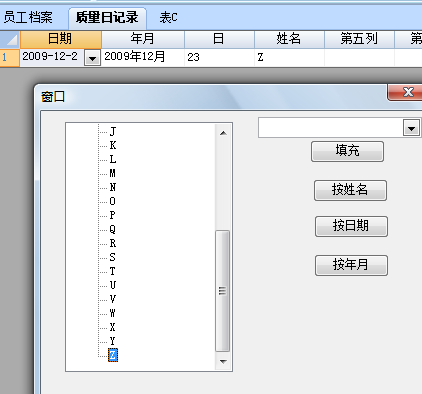Open the 表C tab

pyautogui.click(x=168, y=17)
